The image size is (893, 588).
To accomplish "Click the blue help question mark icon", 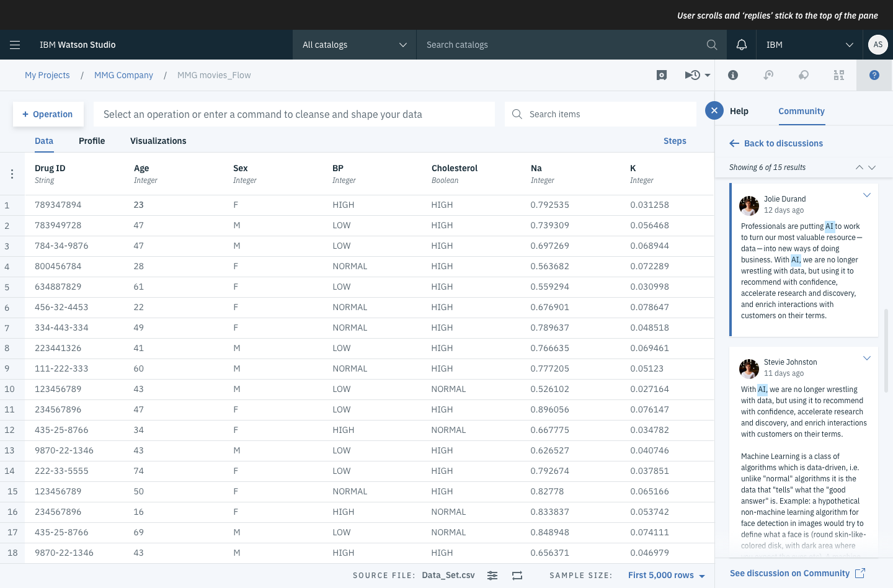I will click(874, 75).
